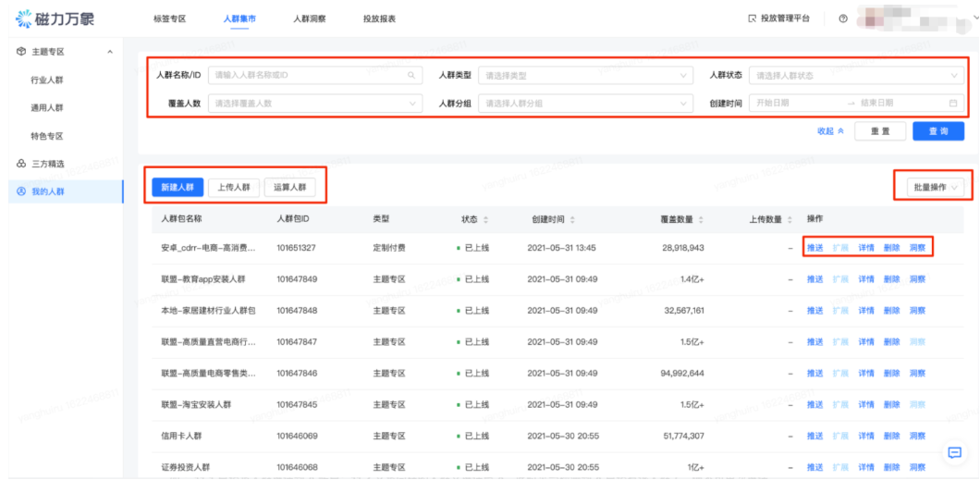Click 详情 for 联盟-教育app安装人群 row
The width and height of the screenshot is (980, 480).
(x=866, y=278)
